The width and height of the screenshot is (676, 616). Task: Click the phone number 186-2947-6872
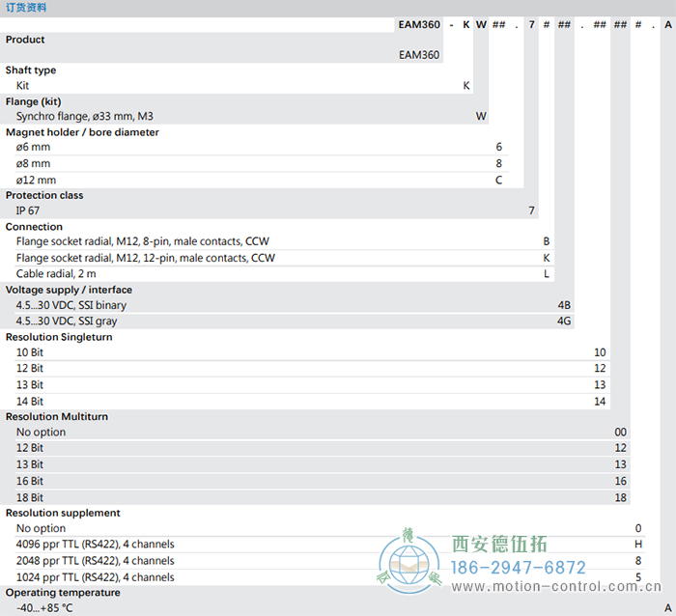(x=520, y=567)
